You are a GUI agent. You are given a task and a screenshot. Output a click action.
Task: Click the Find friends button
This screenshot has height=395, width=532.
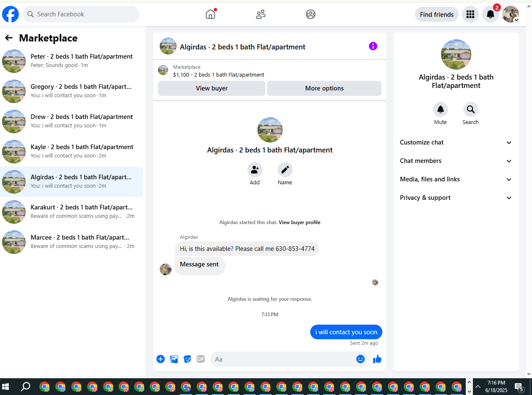[x=437, y=14]
